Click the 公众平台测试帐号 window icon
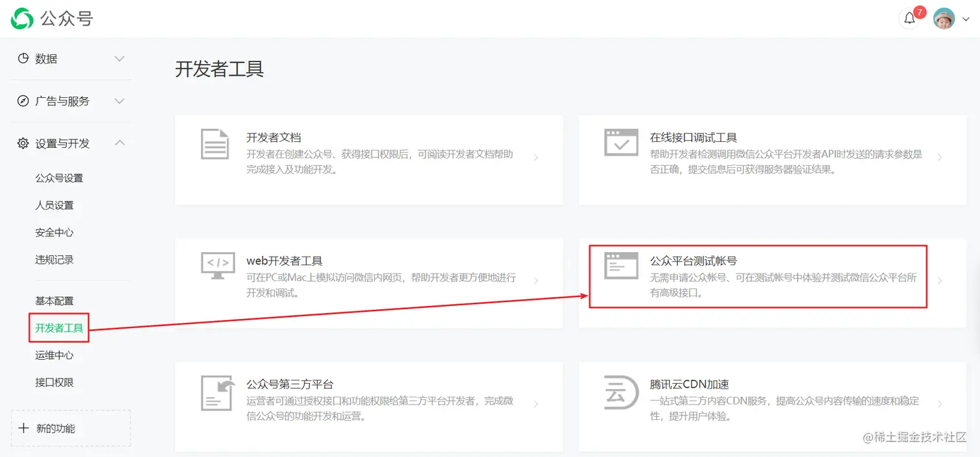This screenshot has height=457, width=980. point(621,266)
